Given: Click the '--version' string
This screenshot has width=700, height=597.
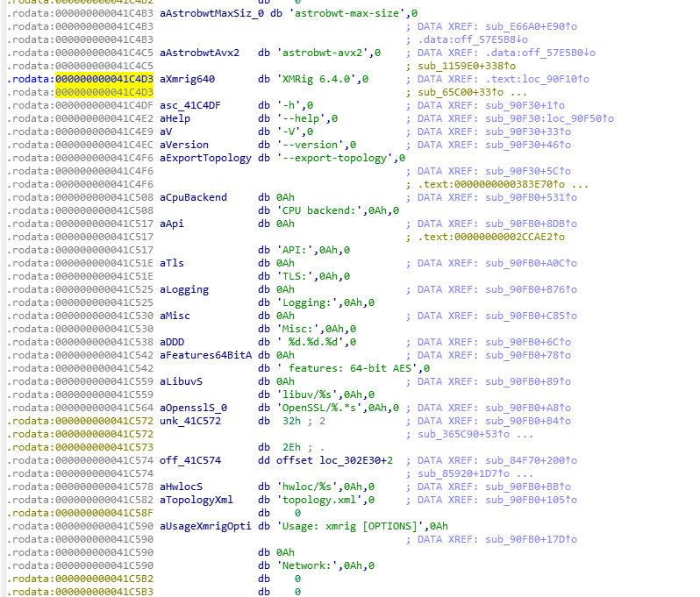Looking at the screenshot, I should 310,145.
